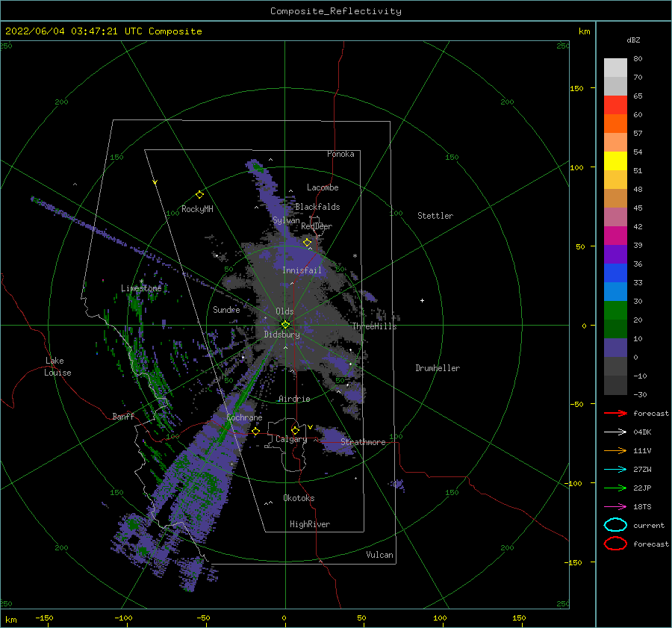The height and width of the screenshot is (628, 672).
Task: Click the 54 dBZ yellow color swatch
Action: coord(615,161)
